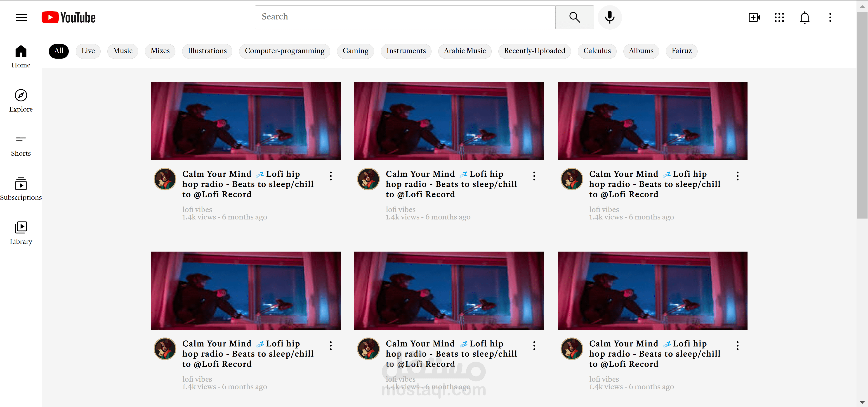The width and height of the screenshot is (868, 407).
Task: Open the hamburger navigation menu
Action: click(x=21, y=17)
